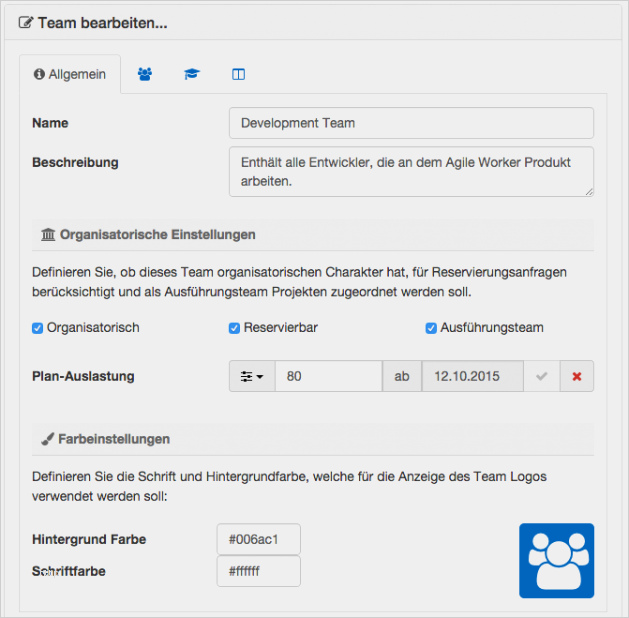The height and width of the screenshot is (618, 629).
Task: Click the edit icon beside Team bearbeiten
Action: click(26, 22)
